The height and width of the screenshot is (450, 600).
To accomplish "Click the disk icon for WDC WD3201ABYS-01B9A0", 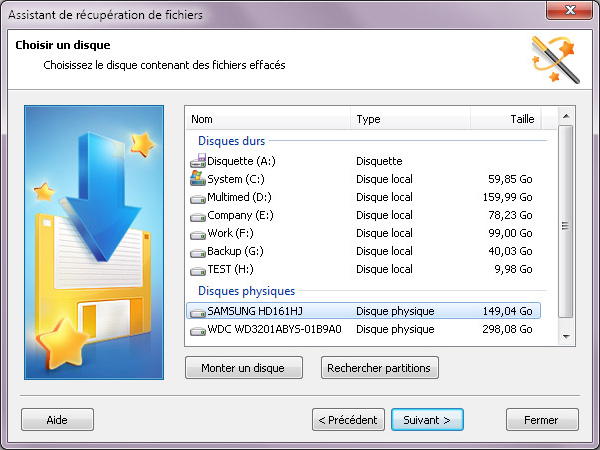I will 198,330.
